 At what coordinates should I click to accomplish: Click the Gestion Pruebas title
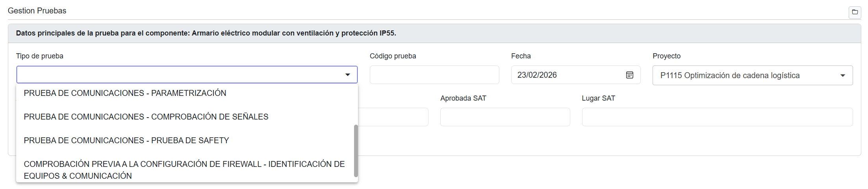[37, 11]
